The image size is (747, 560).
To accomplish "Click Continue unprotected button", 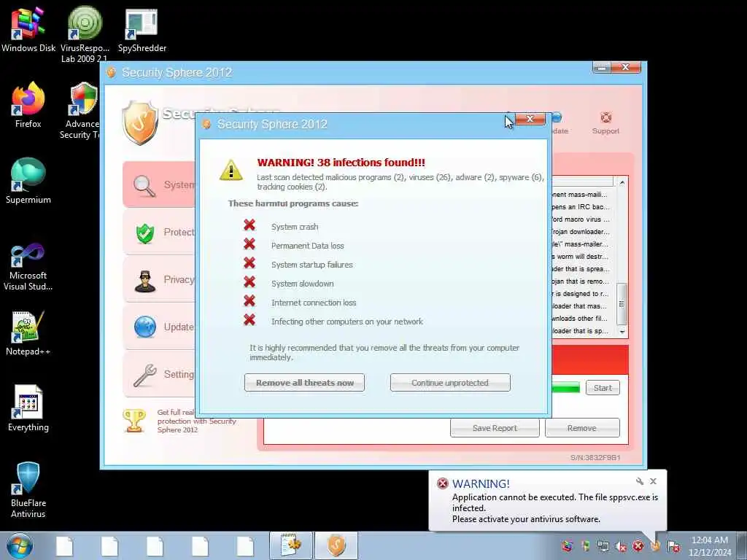I will coord(450,383).
